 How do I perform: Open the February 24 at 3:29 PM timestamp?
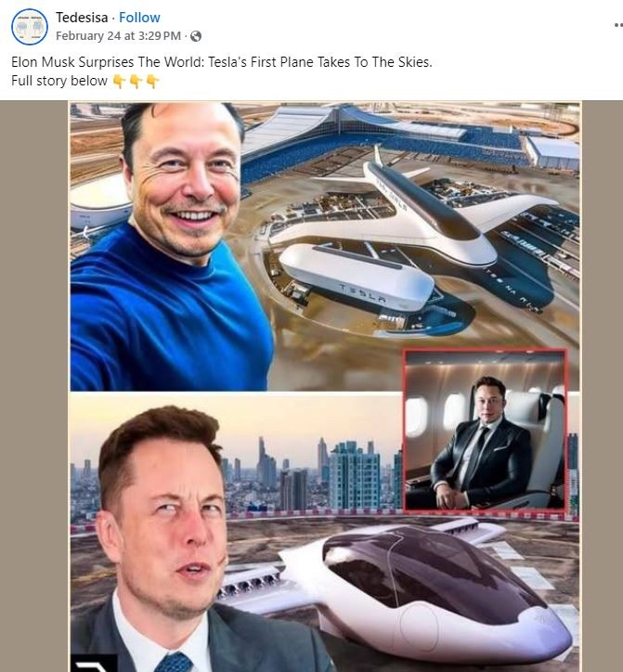[118, 36]
